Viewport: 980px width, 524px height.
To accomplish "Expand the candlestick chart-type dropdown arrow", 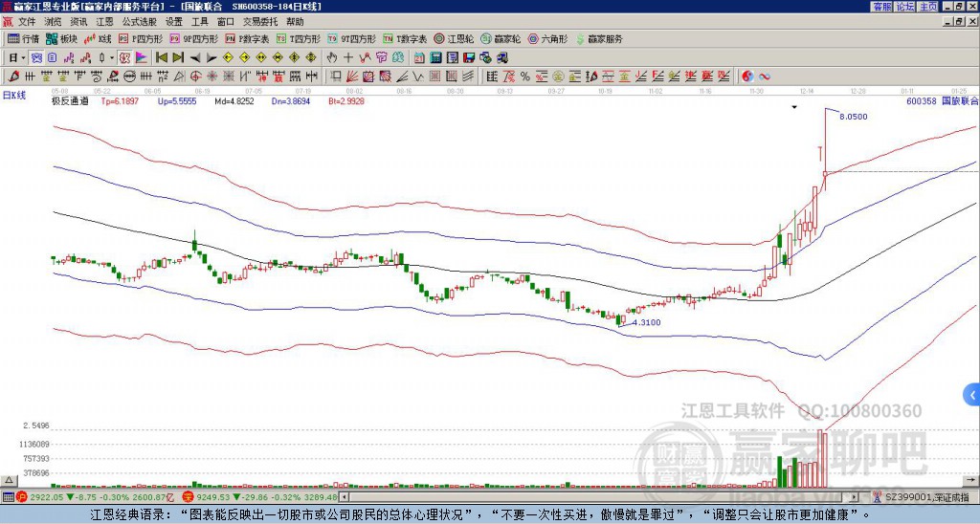I will tap(112, 58).
